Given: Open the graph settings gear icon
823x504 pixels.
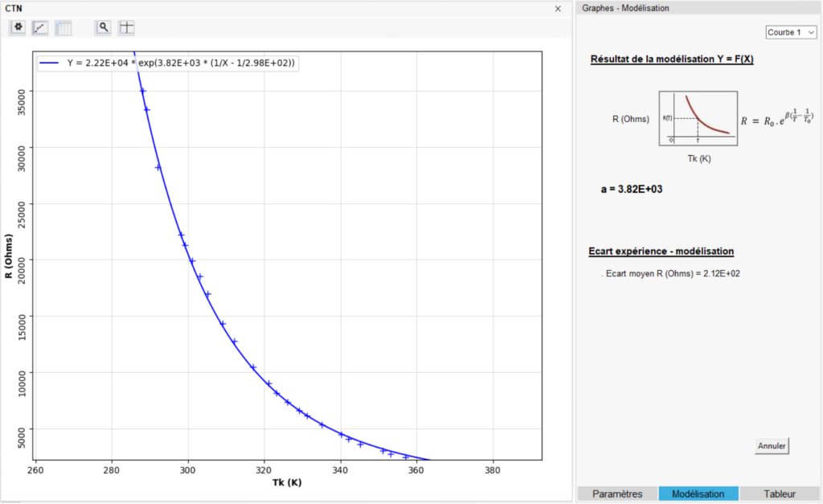Looking at the screenshot, I should click(x=18, y=27).
